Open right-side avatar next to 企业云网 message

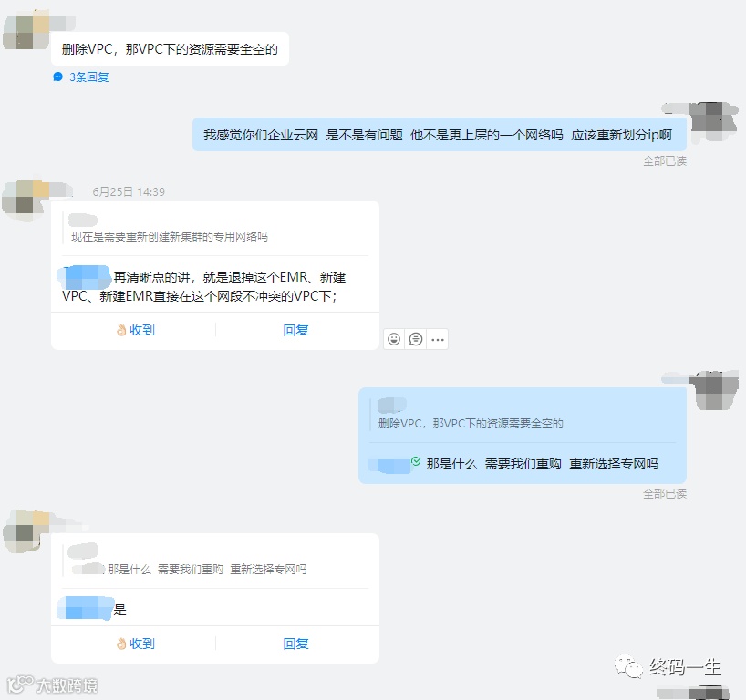[x=713, y=123]
